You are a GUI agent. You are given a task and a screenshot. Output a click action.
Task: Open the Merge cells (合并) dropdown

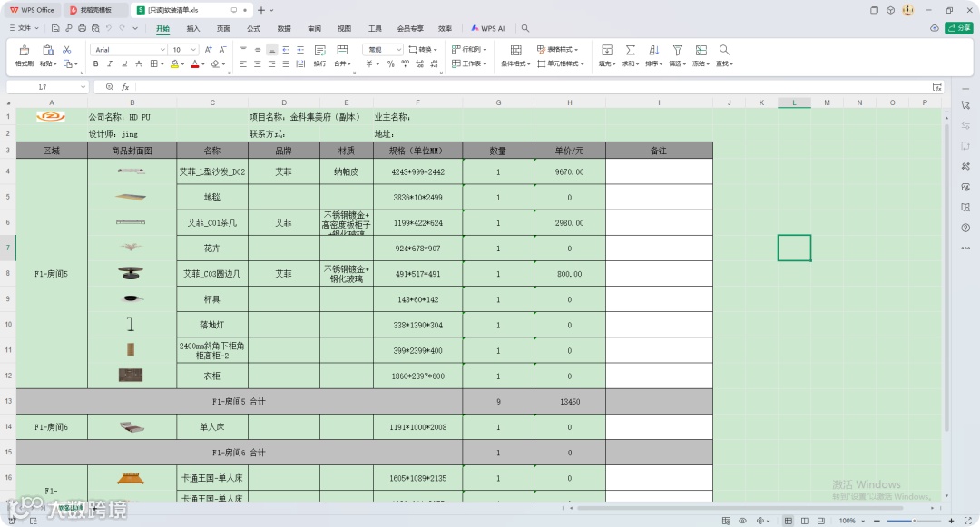pyautogui.click(x=342, y=63)
